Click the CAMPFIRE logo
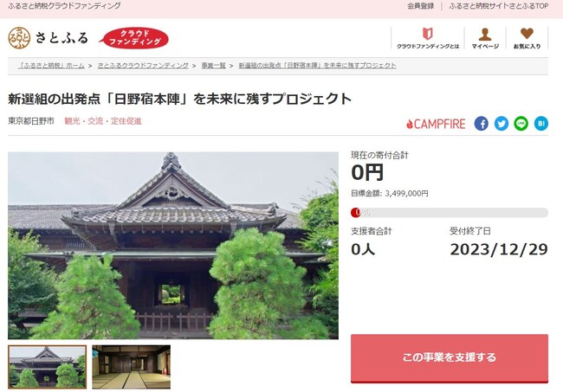This screenshot has height=392, width=563. point(436,124)
